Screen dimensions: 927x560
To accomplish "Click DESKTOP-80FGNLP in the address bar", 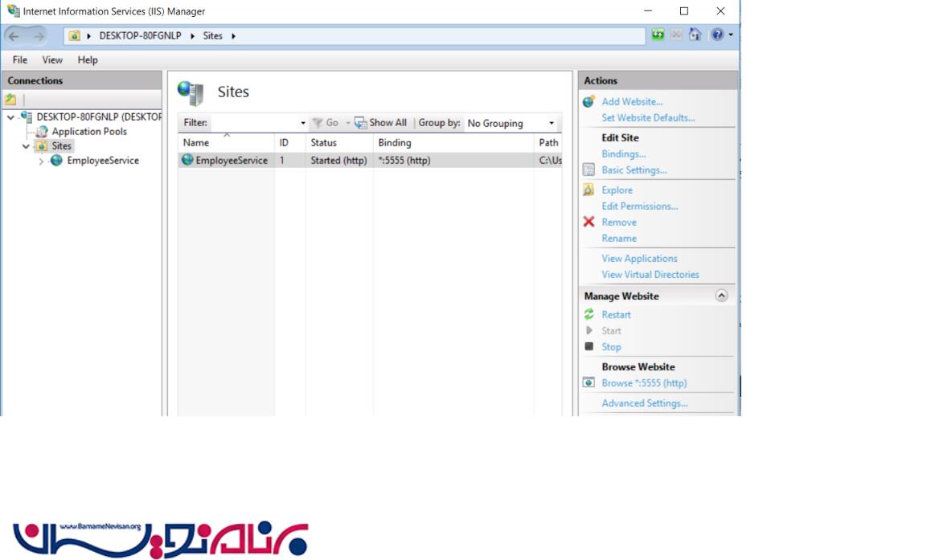I will click(140, 36).
